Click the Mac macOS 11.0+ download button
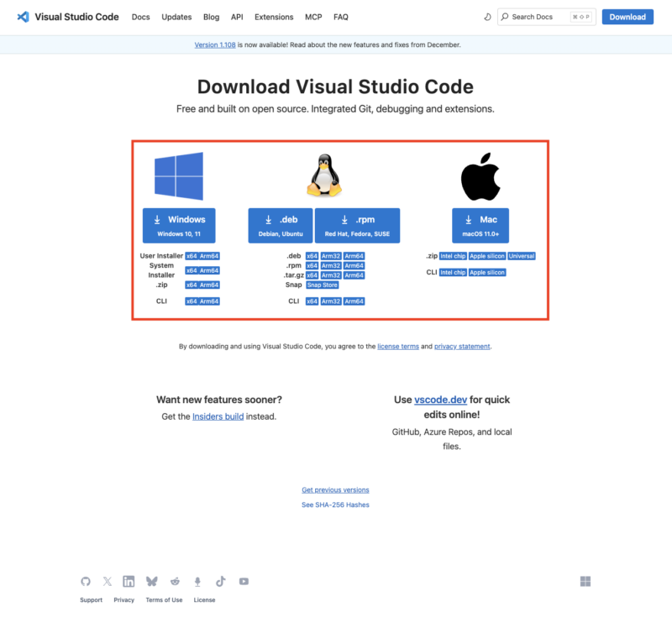The image size is (672, 617). [480, 225]
